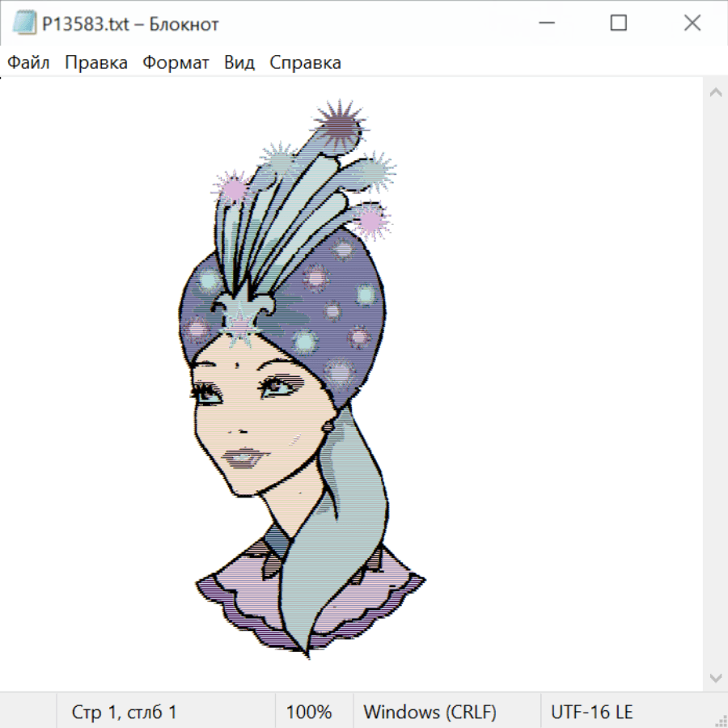Click the 100% zoom level in status bar
This screenshot has width=728, height=728.
coord(309,712)
